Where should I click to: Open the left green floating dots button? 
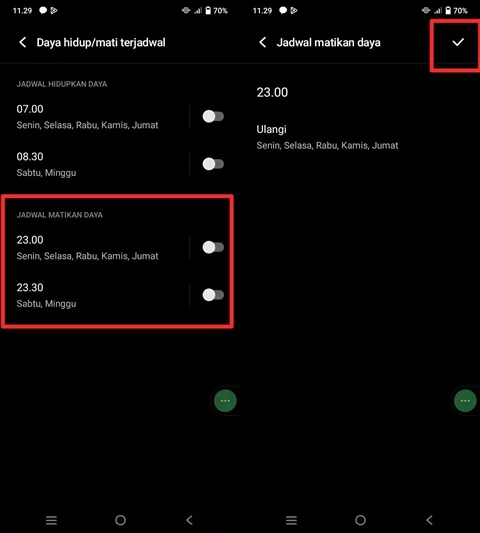click(x=225, y=401)
